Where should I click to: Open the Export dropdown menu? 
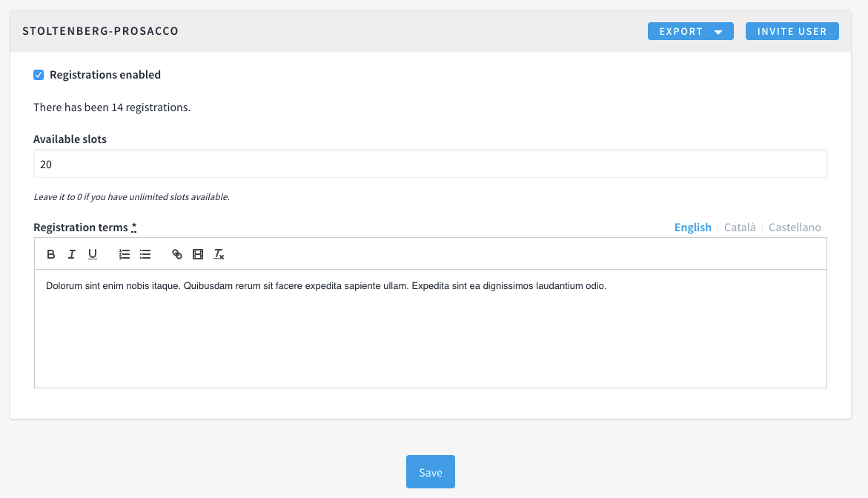point(682,31)
